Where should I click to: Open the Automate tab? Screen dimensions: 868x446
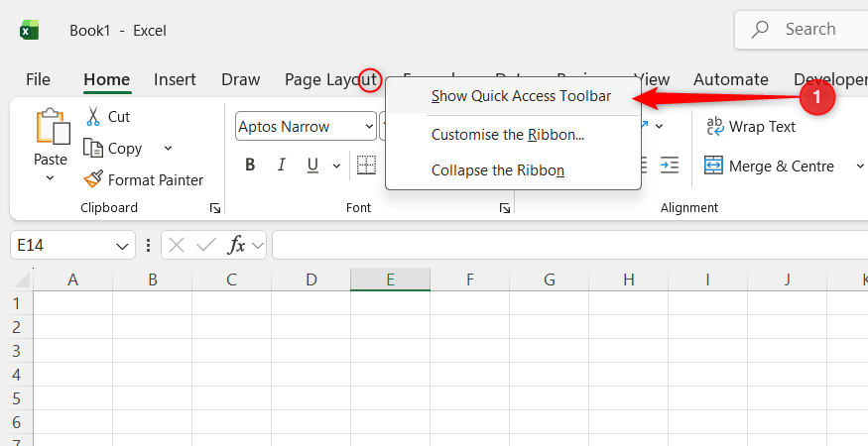point(731,79)
